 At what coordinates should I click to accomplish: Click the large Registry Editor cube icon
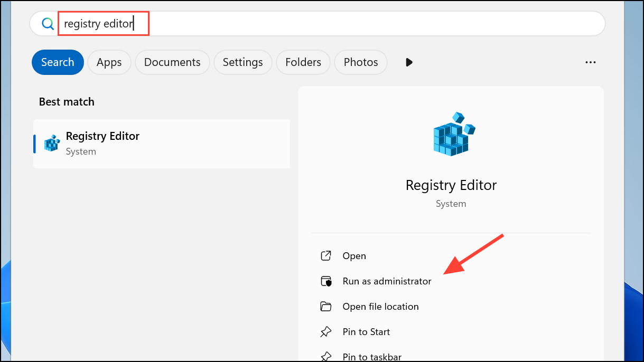453,134
